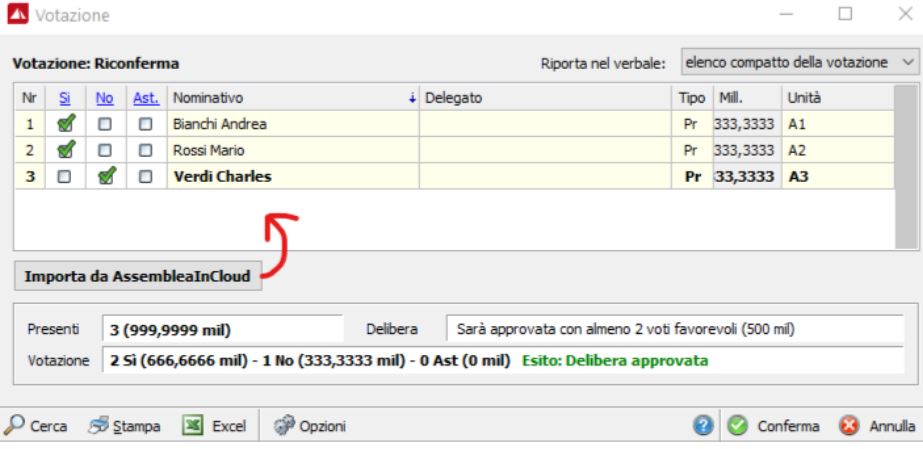This screenshot has width=923, height=449.
Task: Click unit cell 'A3'
Action: [838, 177]
